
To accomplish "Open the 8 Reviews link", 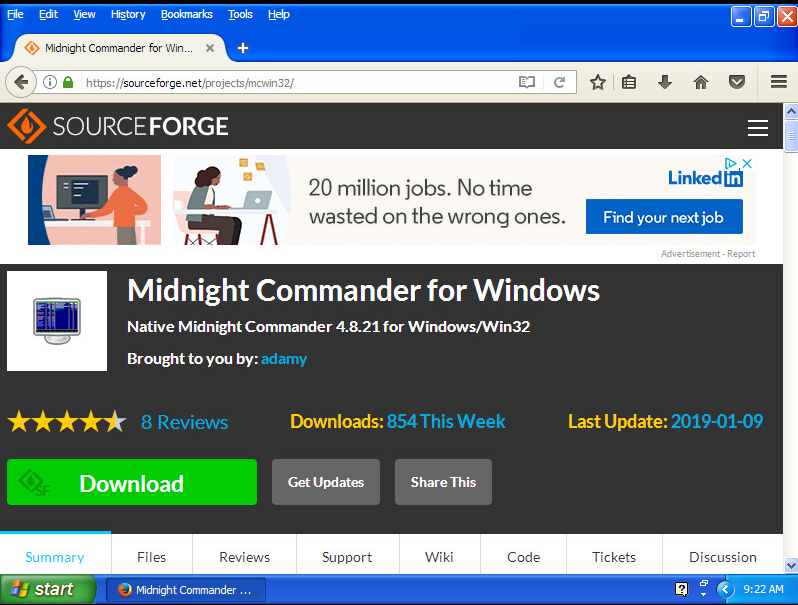I will point(185,422).
